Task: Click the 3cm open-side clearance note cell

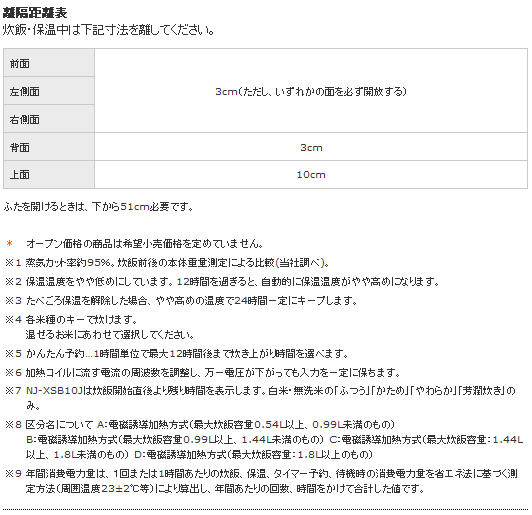Action: tap(311, 91)
